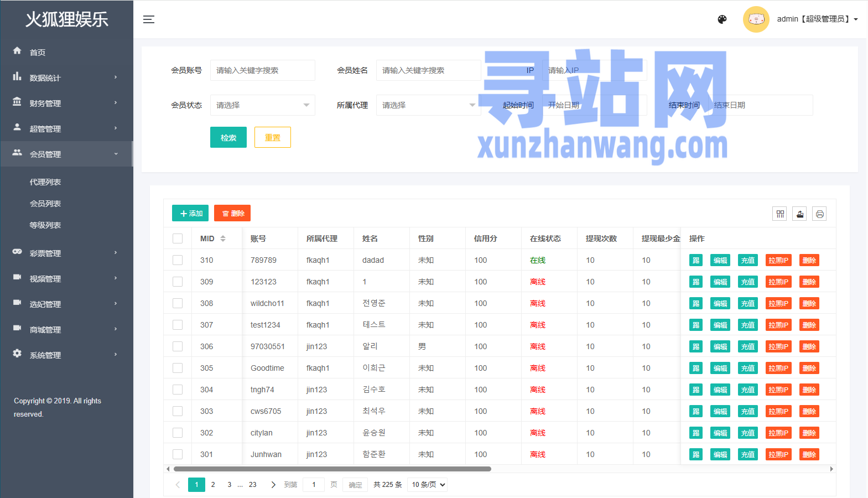
Task: Open the admin 超级管理员 user dropdown
Action: click(x=817, y=19)
